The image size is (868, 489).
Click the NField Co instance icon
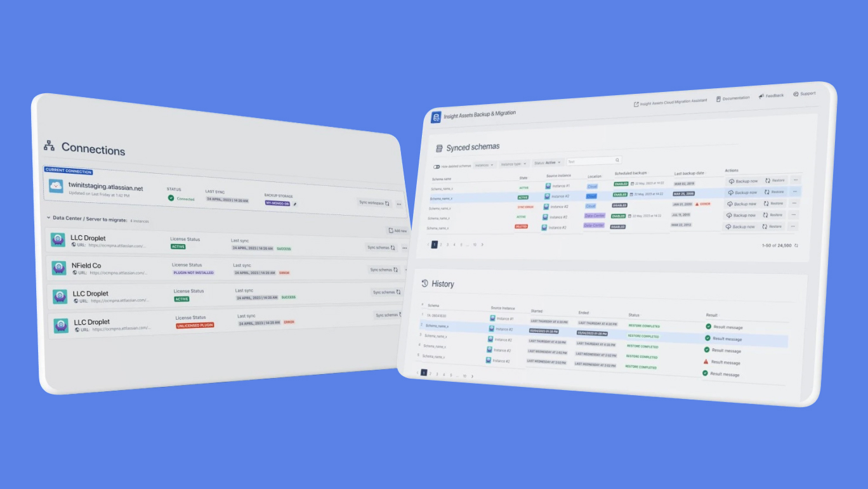pos(59,268)
